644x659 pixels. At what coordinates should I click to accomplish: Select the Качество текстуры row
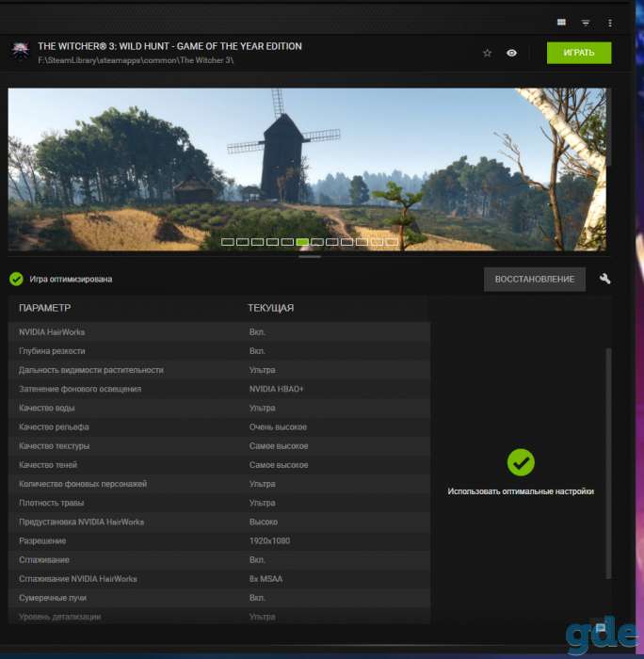coord(219,446)
